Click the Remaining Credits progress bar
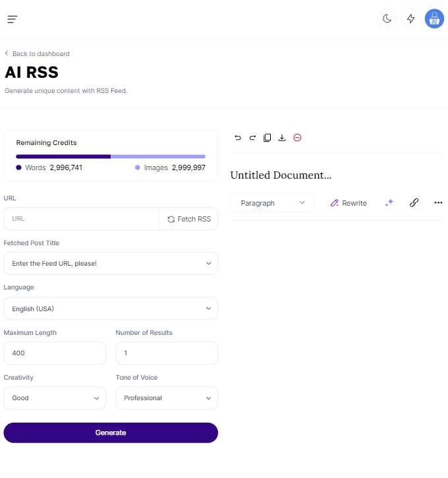This screenshot has height=478, width=448. [x=111, y=157]
